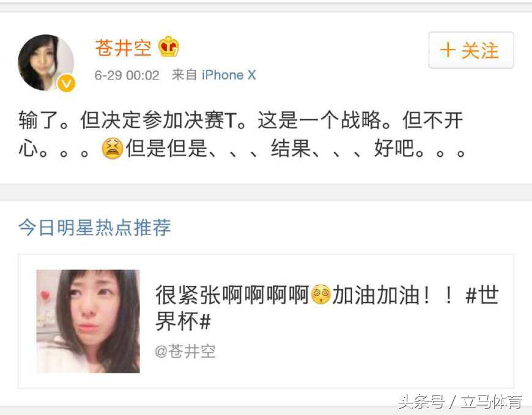
Task: Click the crown membership icon
Action: [x=169, y=47]
